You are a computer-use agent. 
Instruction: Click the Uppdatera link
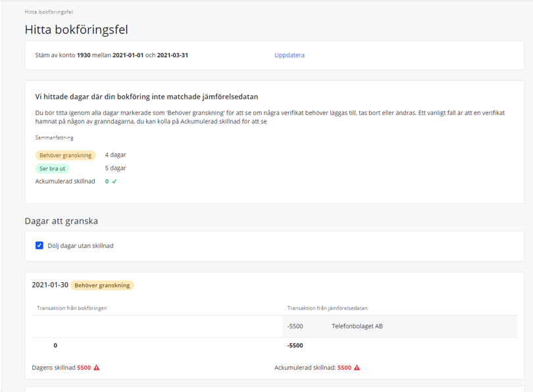289,55
